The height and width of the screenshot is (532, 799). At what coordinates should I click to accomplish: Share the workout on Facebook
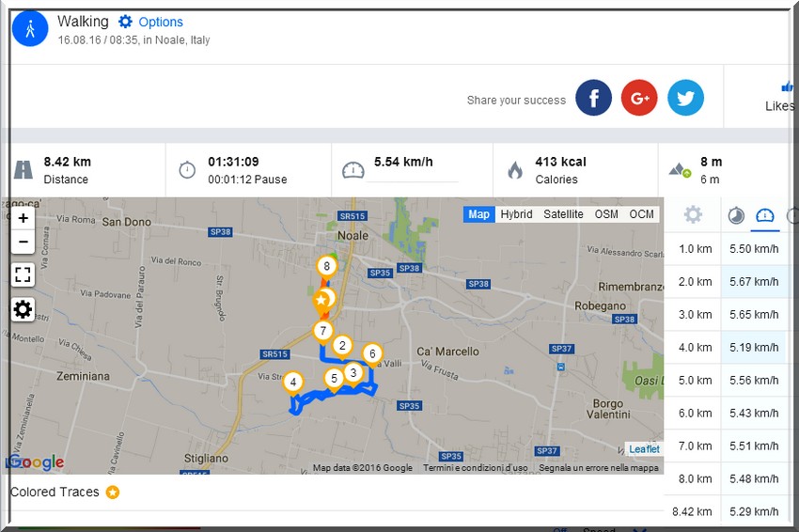[593, 98]
